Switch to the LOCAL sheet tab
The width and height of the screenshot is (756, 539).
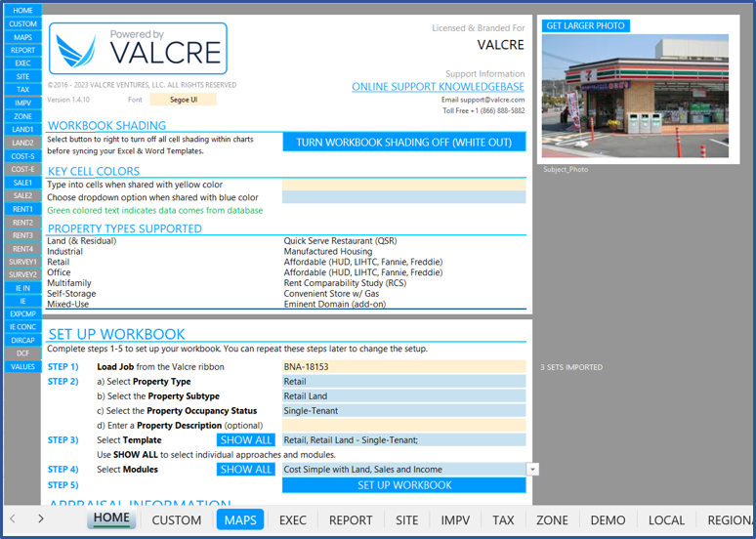(x=666, y=520)
